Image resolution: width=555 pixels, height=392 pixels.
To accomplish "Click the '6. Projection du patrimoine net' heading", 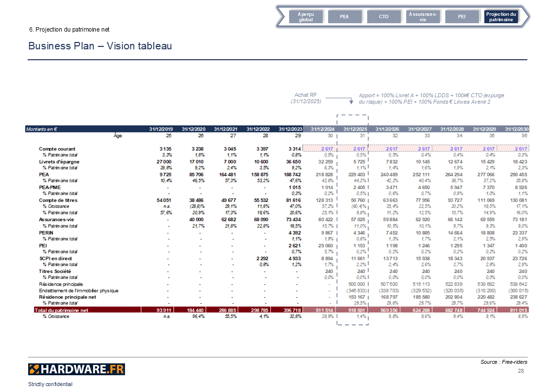I will coord(69,30).
